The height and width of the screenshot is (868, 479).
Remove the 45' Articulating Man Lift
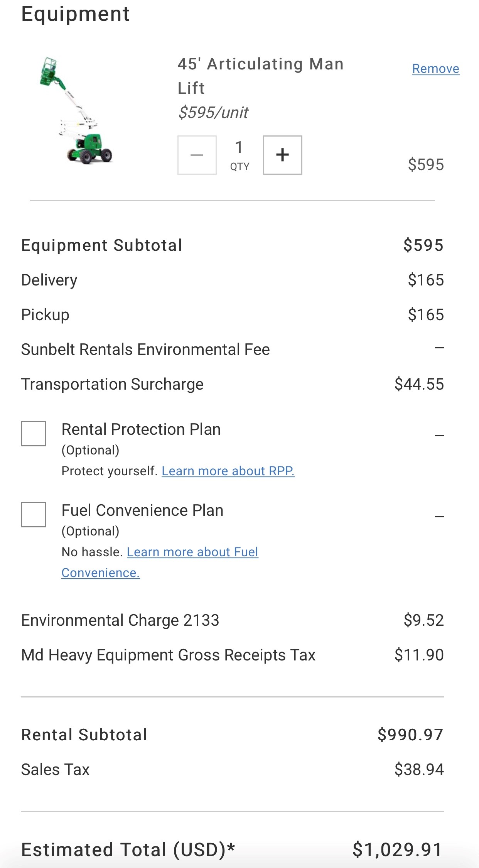(x=435, y=69)
